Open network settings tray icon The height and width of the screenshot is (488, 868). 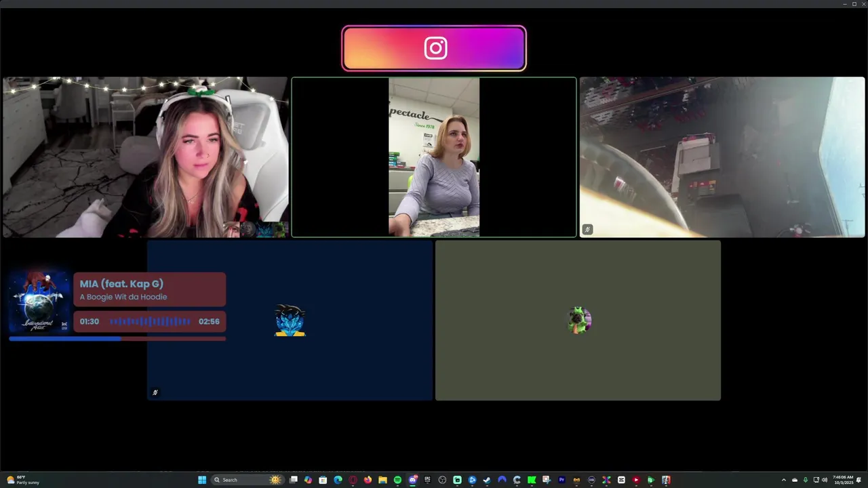[816, 480]
